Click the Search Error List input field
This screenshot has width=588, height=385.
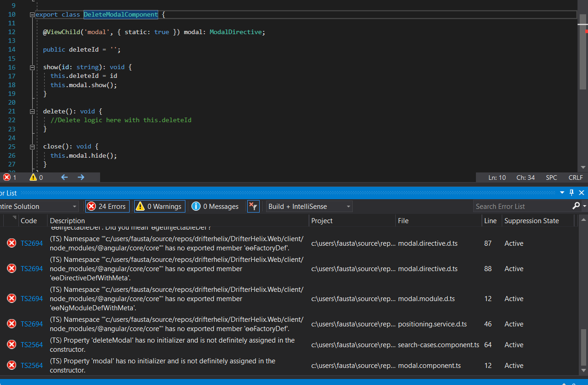[521, 206]
